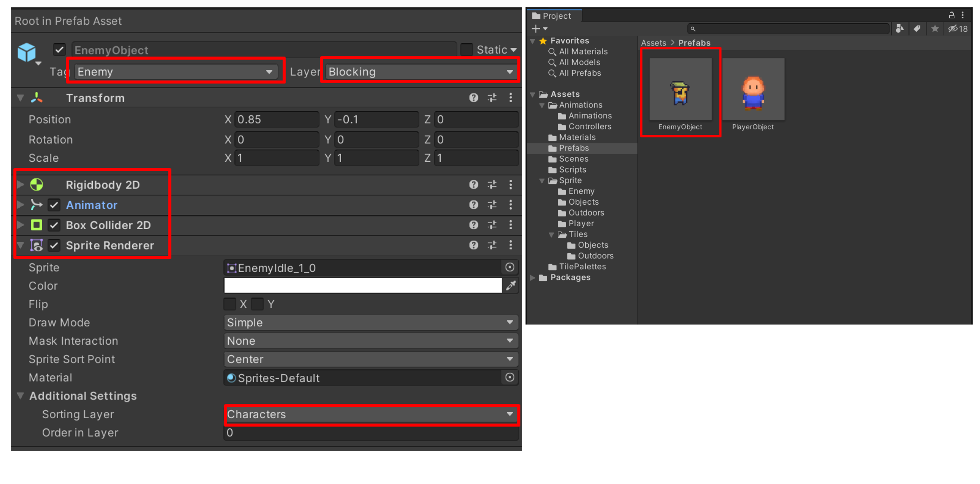Open the Tag dropdown showing Enemy
The height and width of the screenshot is (484, 980).
point(175,72)
